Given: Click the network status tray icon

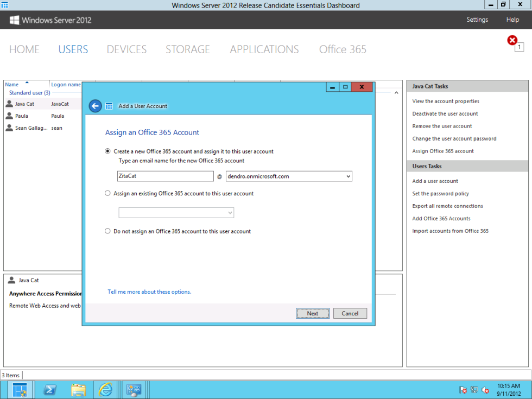Looking at the screenshot, I should (x=474, y=389).
